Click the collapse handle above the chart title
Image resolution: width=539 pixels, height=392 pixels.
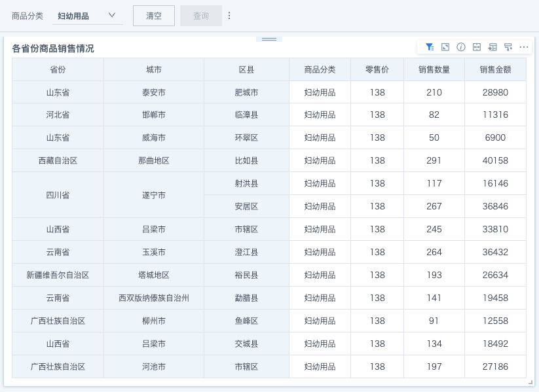269,39
